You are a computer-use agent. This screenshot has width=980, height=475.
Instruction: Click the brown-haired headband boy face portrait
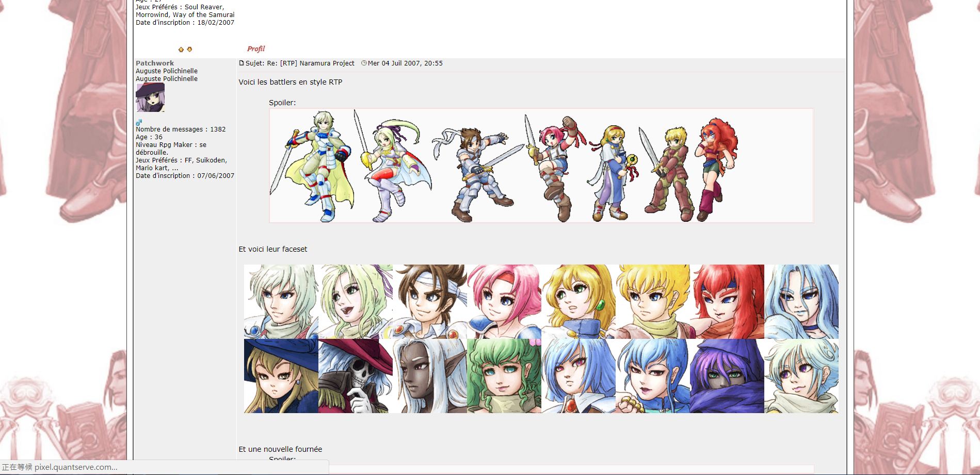pyautogui.click(x=430, y=302)
